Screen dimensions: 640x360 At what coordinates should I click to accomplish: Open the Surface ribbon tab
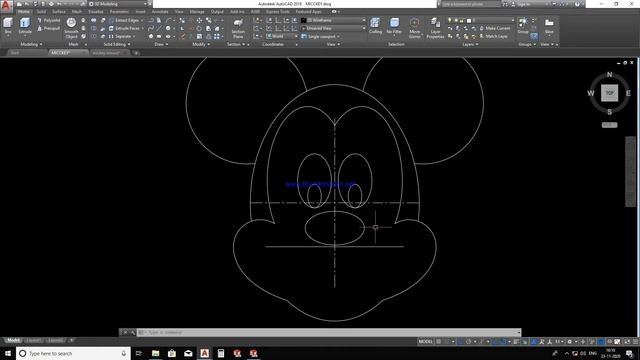point(59,12)
